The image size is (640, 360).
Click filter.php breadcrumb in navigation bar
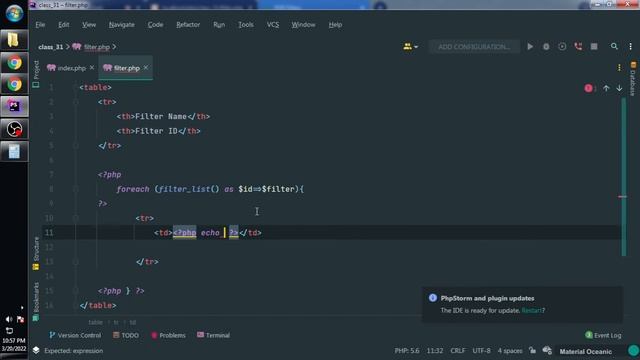coord(91,47)
